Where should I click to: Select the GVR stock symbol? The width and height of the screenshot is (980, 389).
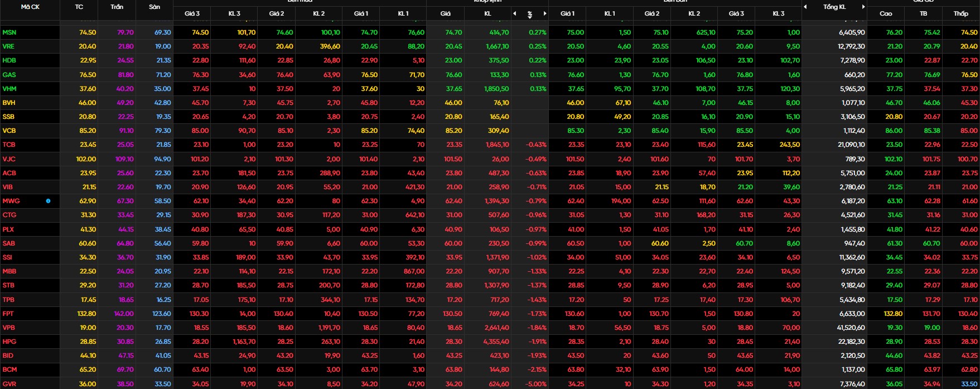pos(9,384)
